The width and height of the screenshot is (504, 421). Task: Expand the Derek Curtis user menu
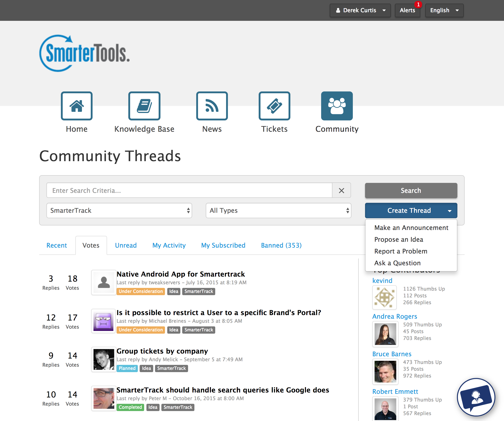tap(360, 10)
